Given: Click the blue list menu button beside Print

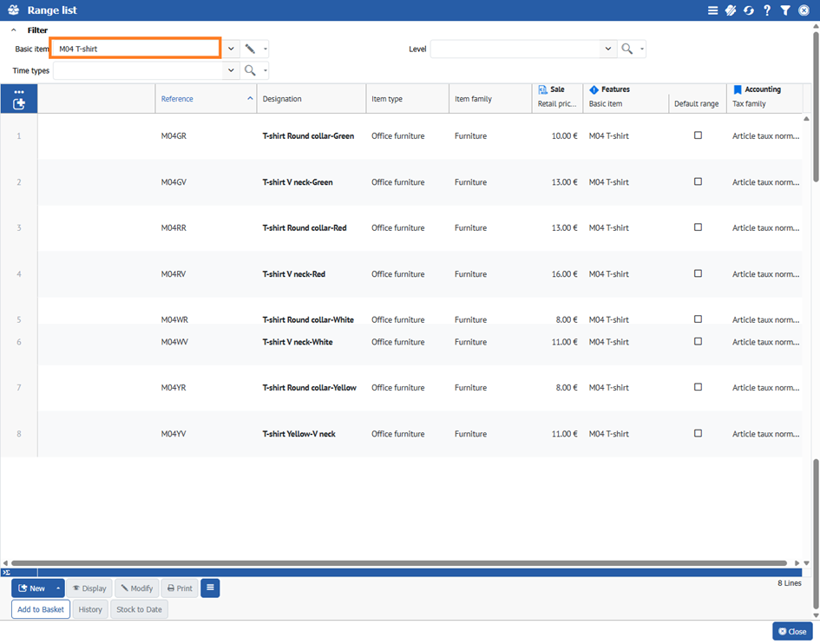Looking at the screenshot, I should (210, 588).
